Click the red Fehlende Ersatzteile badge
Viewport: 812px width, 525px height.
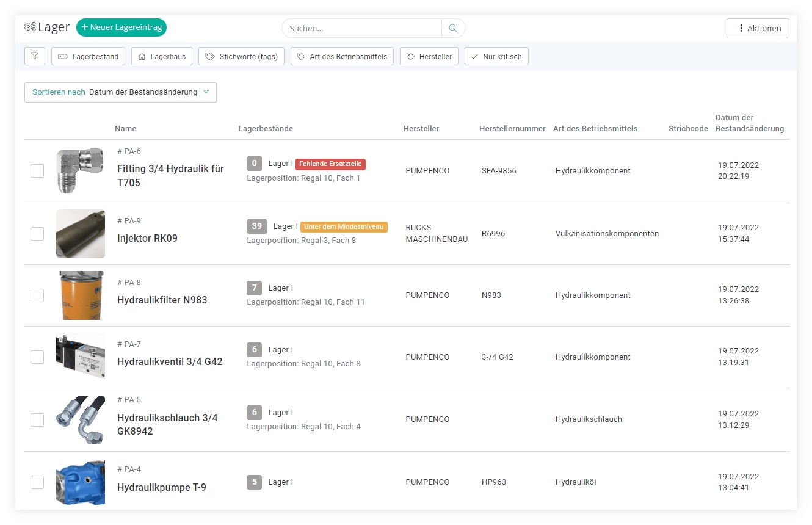(330, 164)
